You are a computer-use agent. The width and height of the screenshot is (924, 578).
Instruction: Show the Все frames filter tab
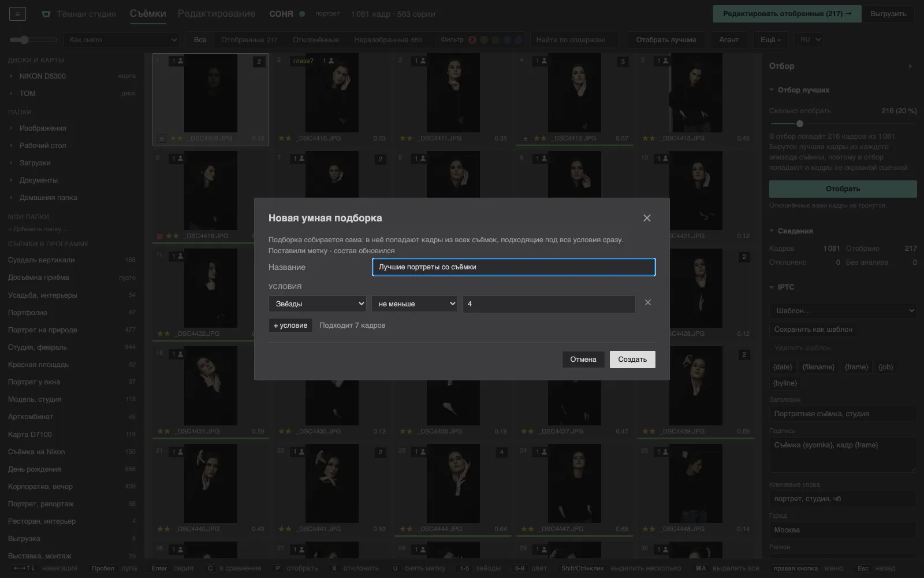point(200,40)
